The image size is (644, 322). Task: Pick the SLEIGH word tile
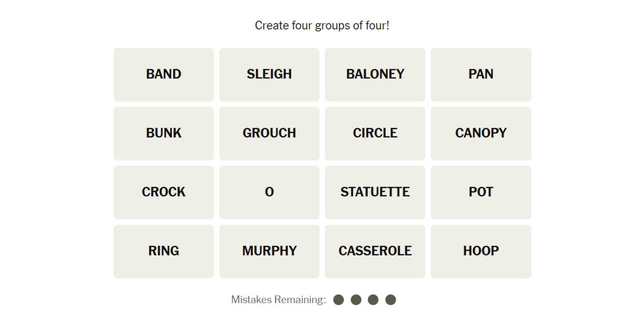(x=269, y=75)
